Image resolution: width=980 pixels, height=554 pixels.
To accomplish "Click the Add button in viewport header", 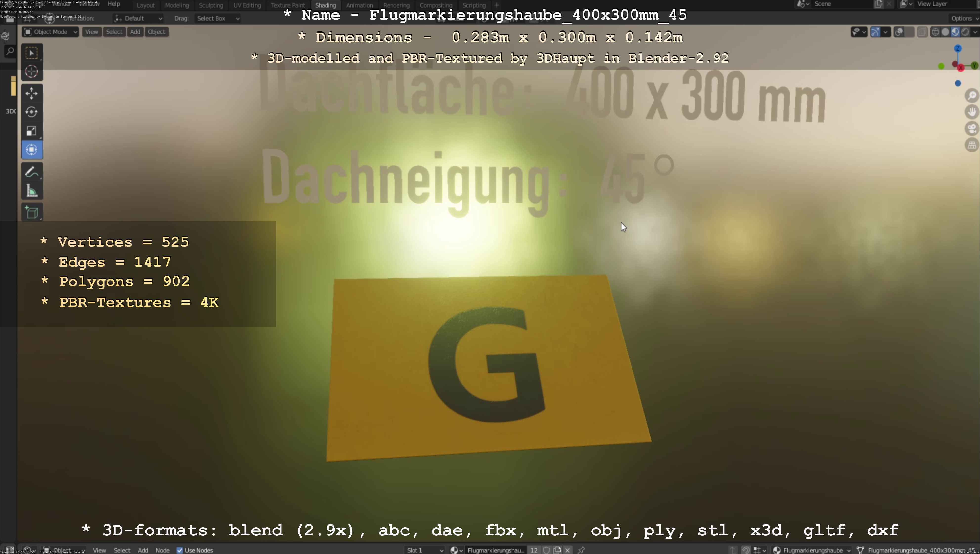I will (x=135, y=32).
